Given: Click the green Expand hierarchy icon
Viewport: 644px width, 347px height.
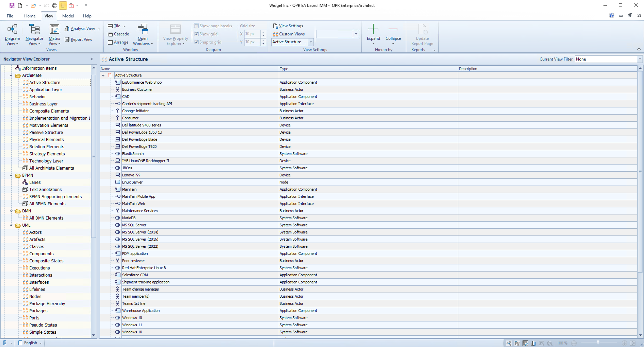Looking at the screenshot, I should coord(373,29).
